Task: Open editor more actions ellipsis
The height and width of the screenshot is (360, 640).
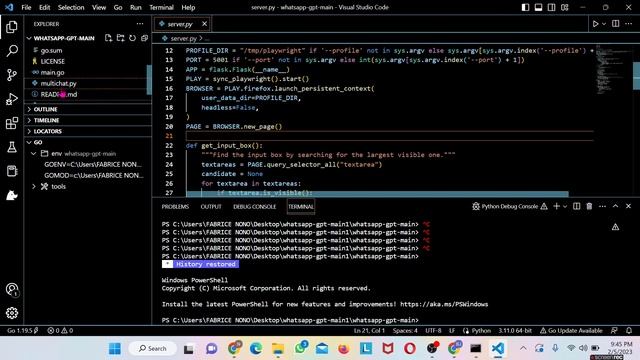Action: tap(629, 24)
